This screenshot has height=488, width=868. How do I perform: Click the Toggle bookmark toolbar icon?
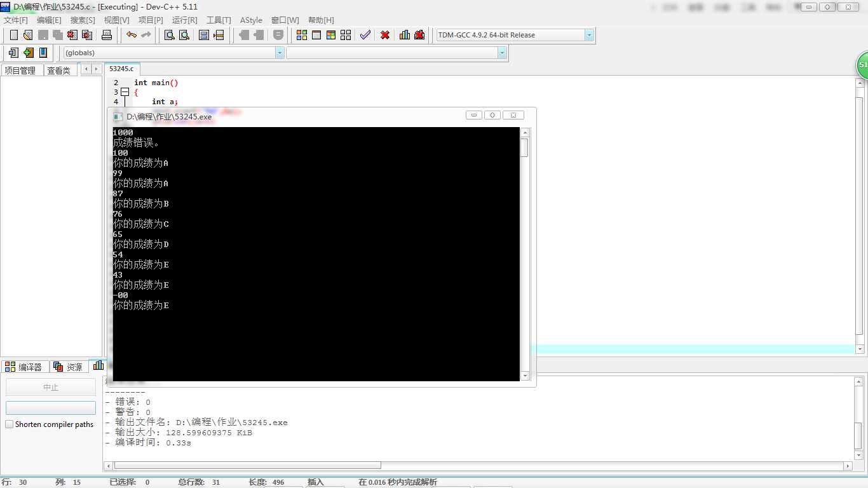coord(28,53)
